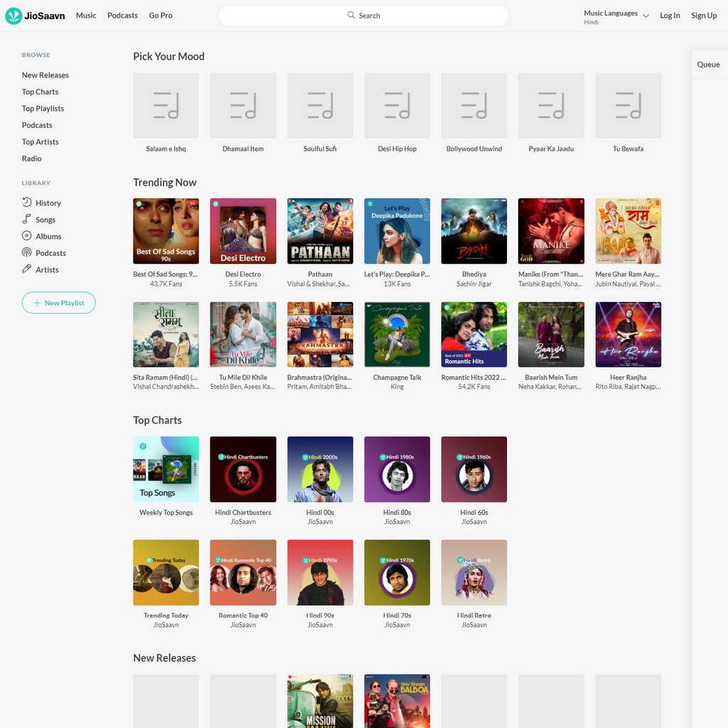
Task: Click the plus icon on New Playlist
Action: tap(37, 303)
